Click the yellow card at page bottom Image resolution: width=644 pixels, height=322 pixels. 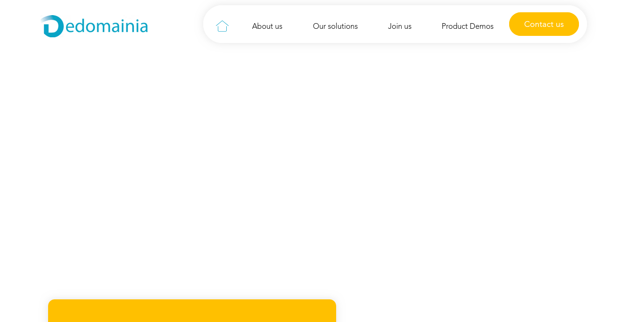click(192, 311)
